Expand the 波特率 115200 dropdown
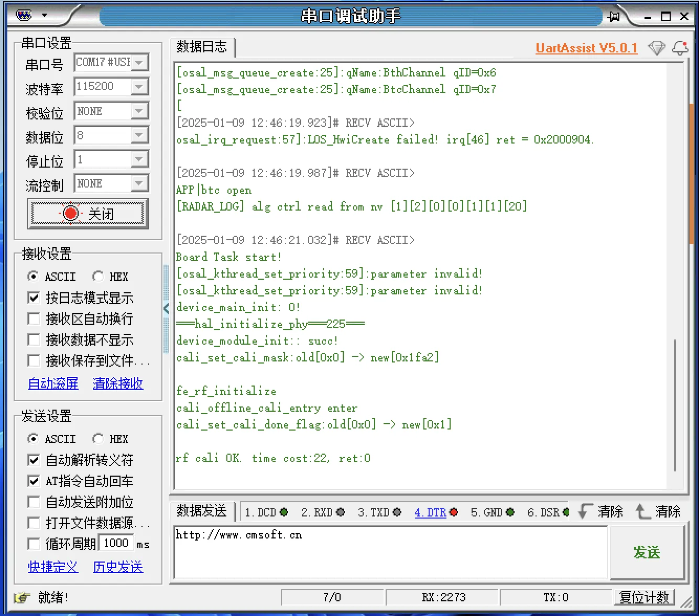The width and height of the screenshot is (699, 616). [139, 86]
